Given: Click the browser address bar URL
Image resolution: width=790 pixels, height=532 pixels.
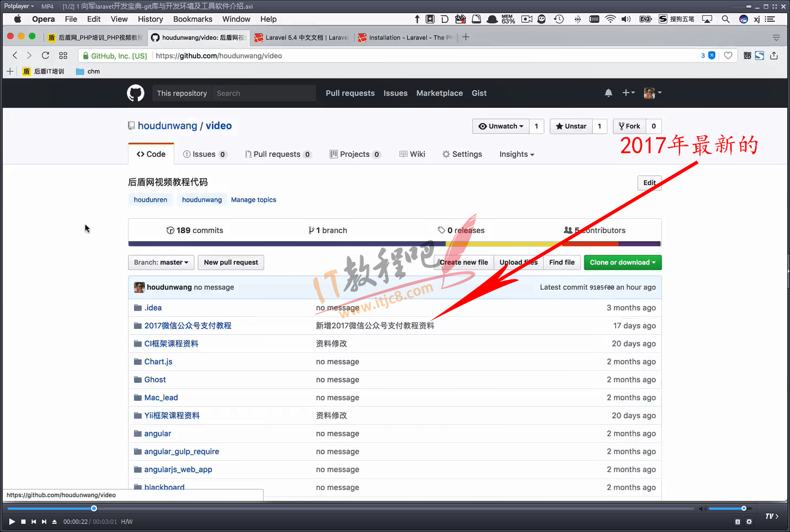Looking at the screenshot, I should tap(218, 56).
